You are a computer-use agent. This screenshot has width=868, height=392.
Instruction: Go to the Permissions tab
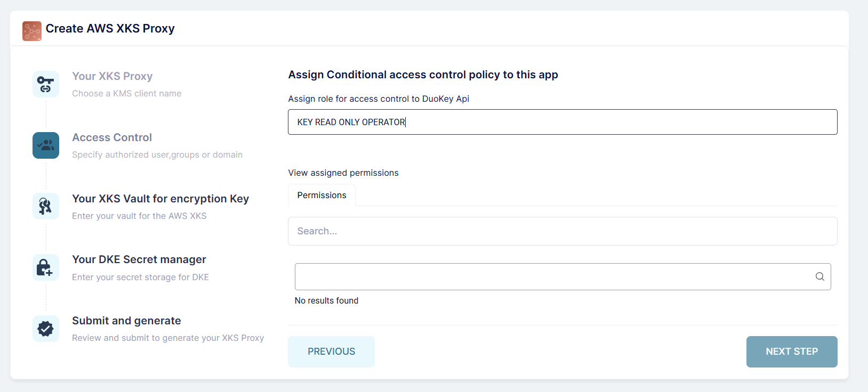tap(322, 195)
